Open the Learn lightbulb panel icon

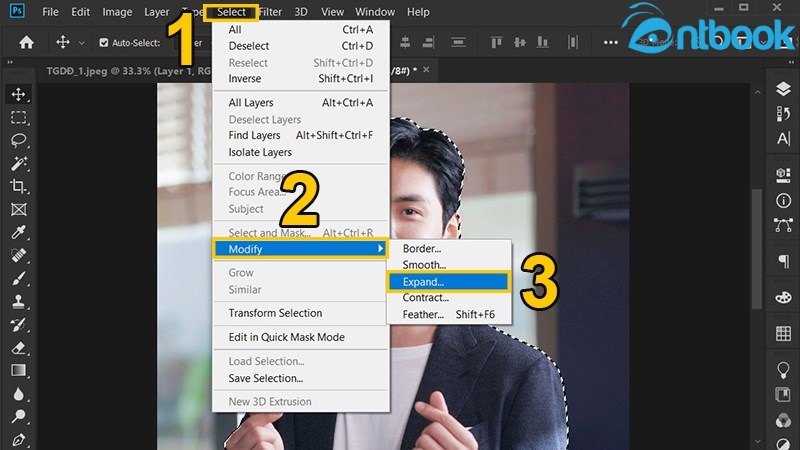(783, 370)
